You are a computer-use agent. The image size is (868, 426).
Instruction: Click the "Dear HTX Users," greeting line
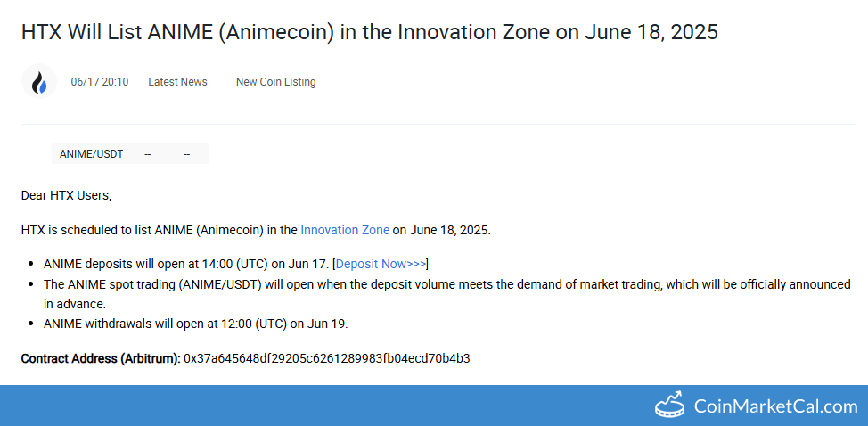66,195
